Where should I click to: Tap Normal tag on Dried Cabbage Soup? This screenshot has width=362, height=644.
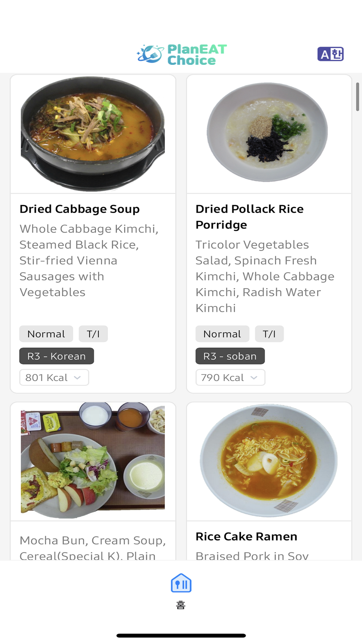point(46,334)
